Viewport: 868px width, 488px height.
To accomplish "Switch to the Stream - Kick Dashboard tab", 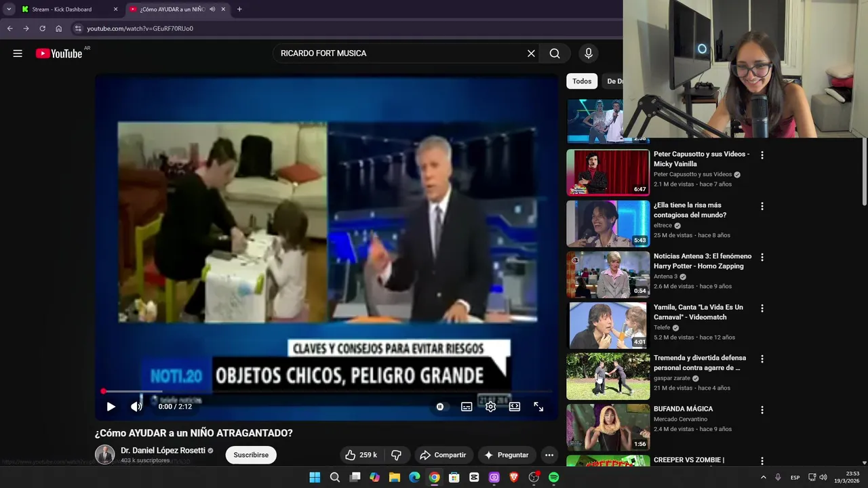I will [x=62, y=9].
